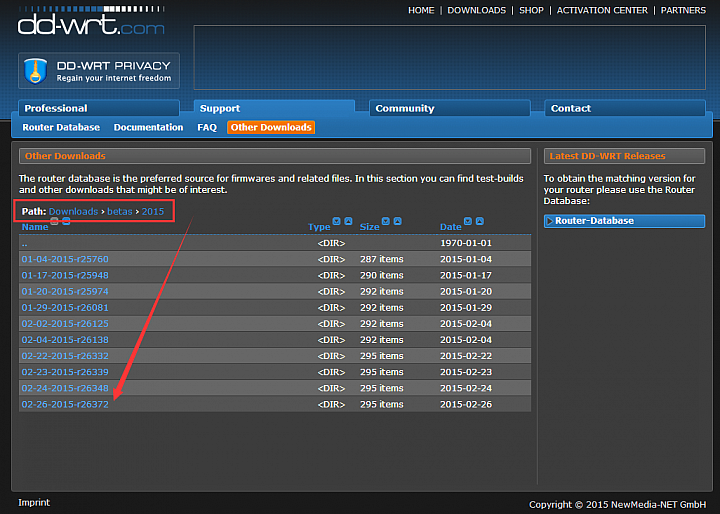Sort Date column ascending arrow icon

(x=480, y=221)
